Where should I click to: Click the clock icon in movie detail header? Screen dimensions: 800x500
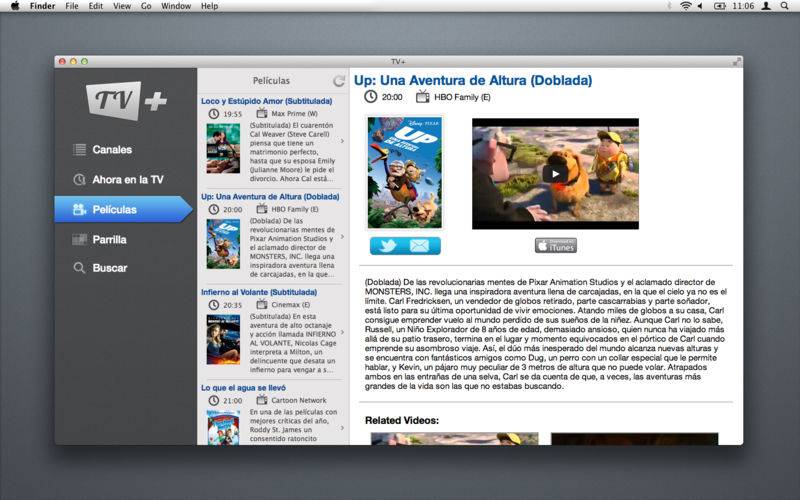click(371, 96)
